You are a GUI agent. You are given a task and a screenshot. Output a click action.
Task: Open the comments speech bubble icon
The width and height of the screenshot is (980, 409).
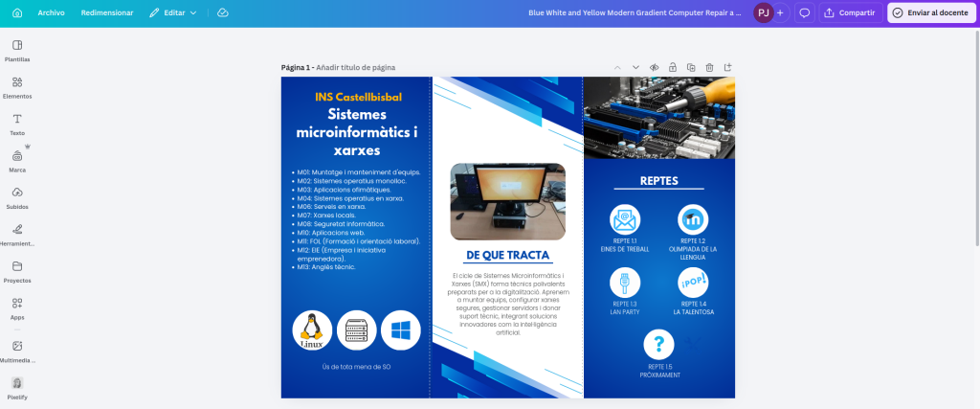coord(805,12)
